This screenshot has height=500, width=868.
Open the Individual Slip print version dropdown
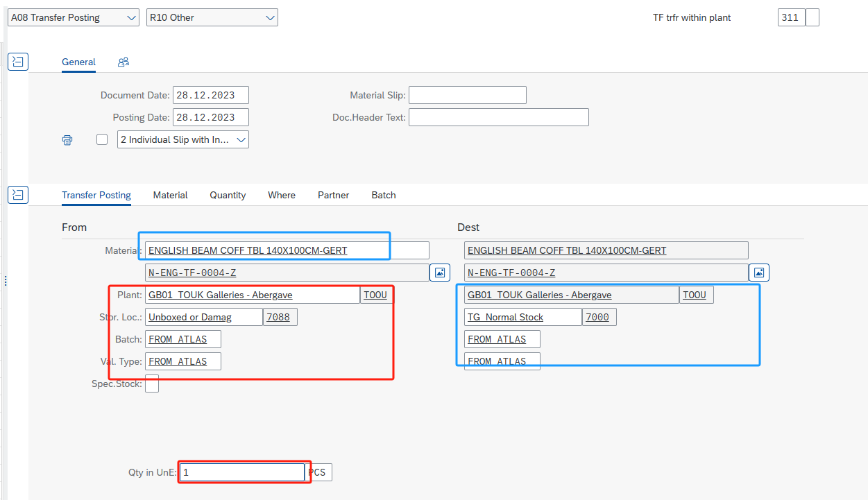coord(182,139)
